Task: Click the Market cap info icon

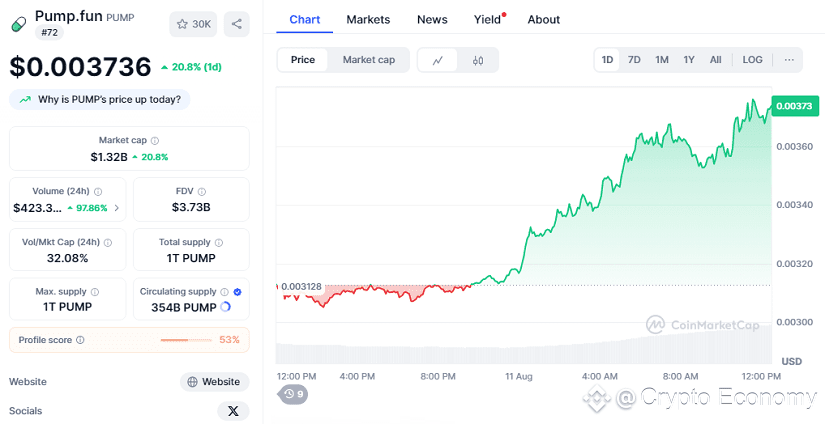Action: (155, 140)
